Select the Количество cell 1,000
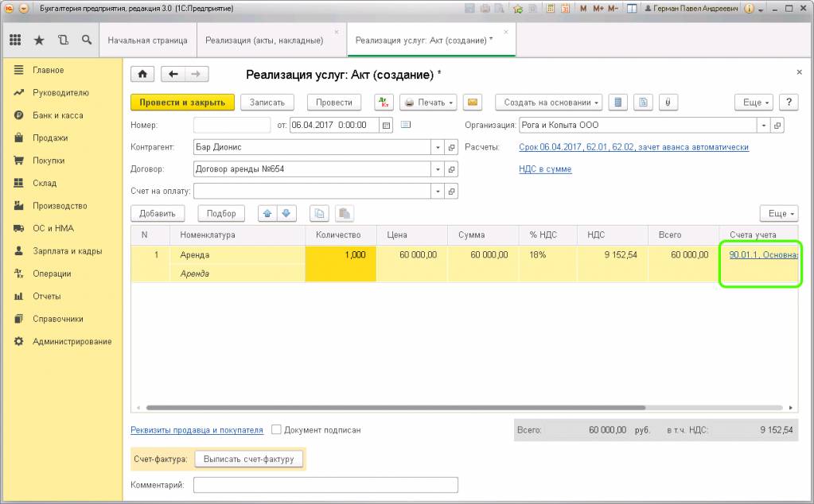 (x=341, y=264)
